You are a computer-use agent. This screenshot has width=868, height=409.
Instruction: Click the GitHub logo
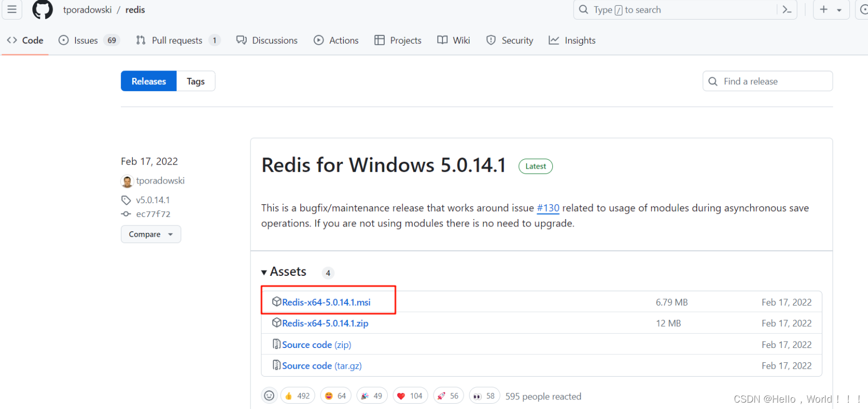[42, 10]
